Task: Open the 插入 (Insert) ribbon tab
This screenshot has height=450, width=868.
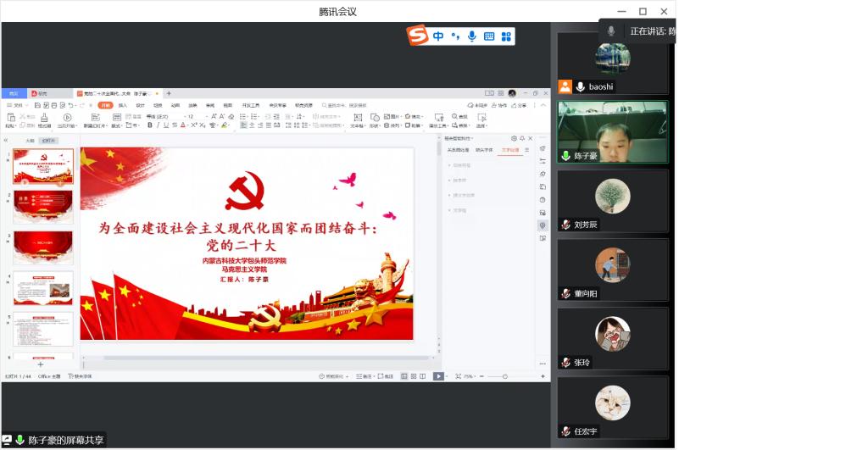Action: [123, 105]
